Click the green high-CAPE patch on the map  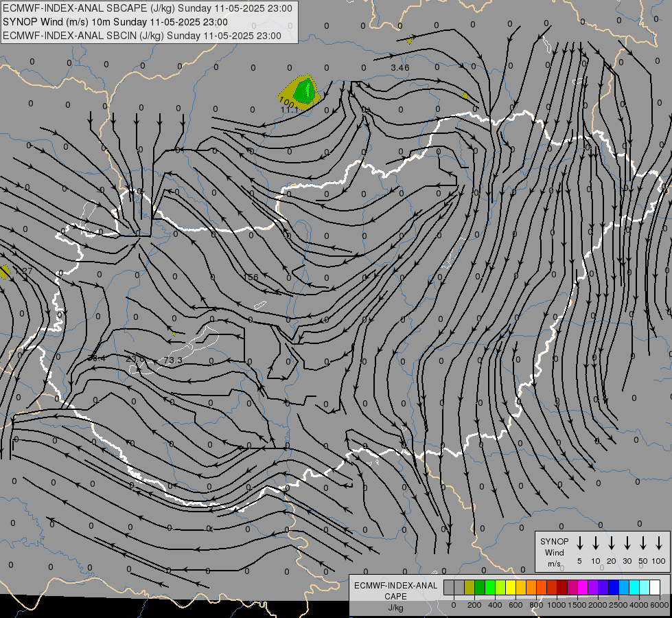(305, 91)
